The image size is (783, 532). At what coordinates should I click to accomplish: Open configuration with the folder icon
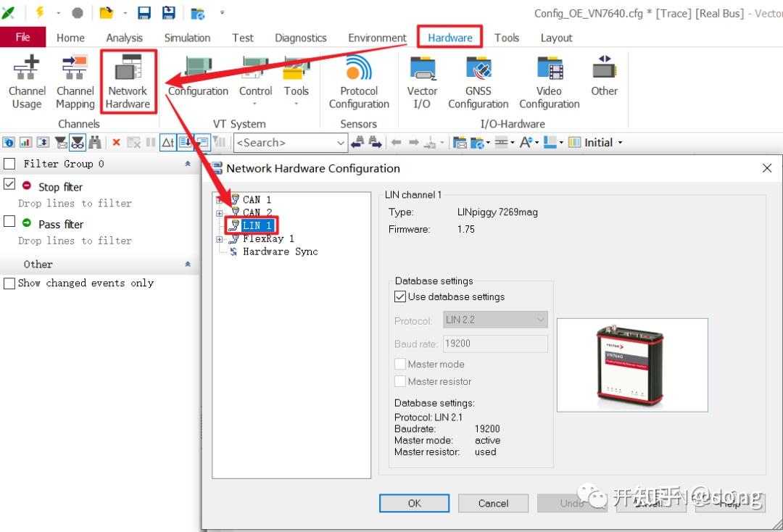(x=106, y=12)
